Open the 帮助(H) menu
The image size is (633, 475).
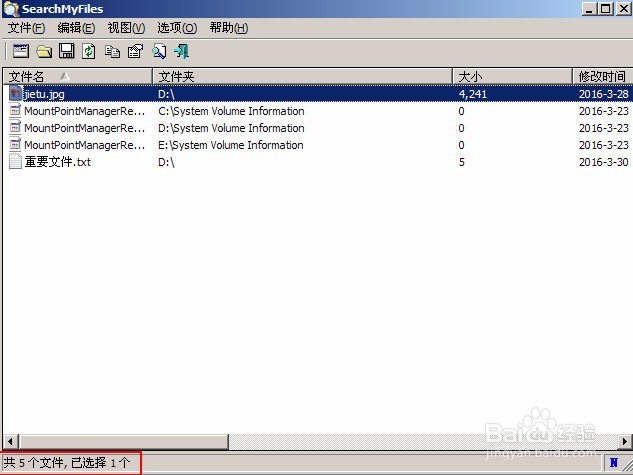pos(228,28)
